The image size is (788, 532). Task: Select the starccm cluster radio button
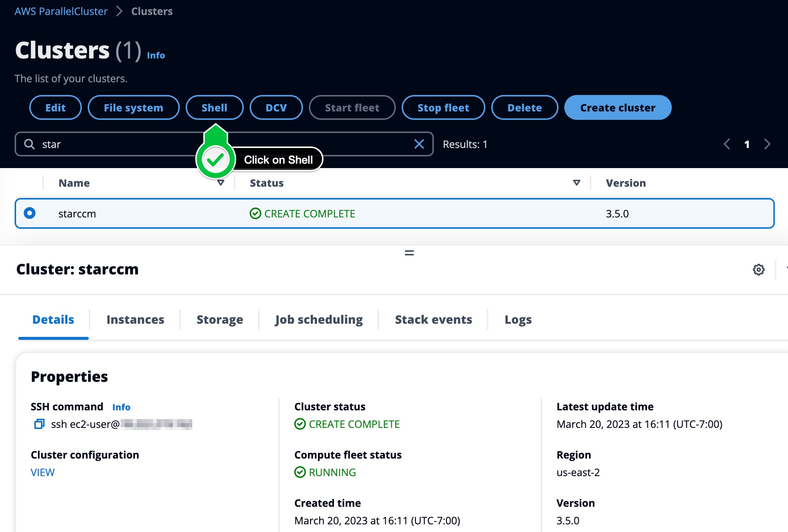click(x=30, y=213)
